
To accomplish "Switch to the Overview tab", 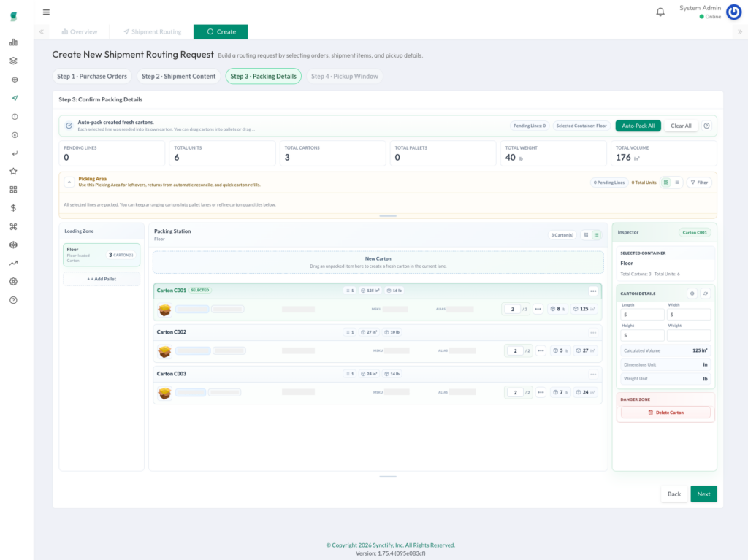I will pyautogui.click(x=80, y=32).
